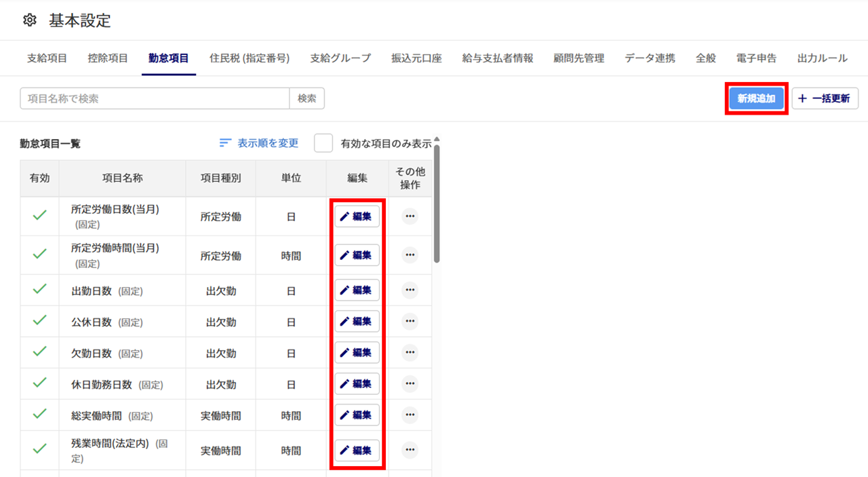Expand the ellipsis menu for 残業時間(法定内)

(x=410, y=450)
